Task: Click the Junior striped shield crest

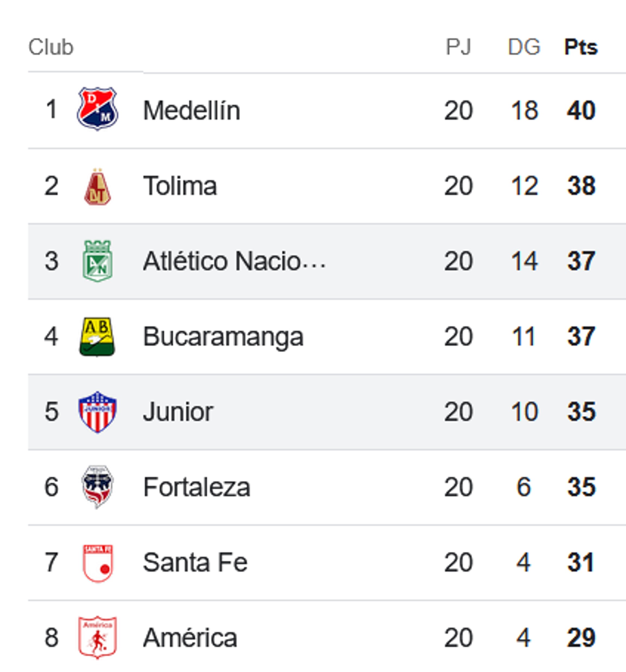Action: 97,412
